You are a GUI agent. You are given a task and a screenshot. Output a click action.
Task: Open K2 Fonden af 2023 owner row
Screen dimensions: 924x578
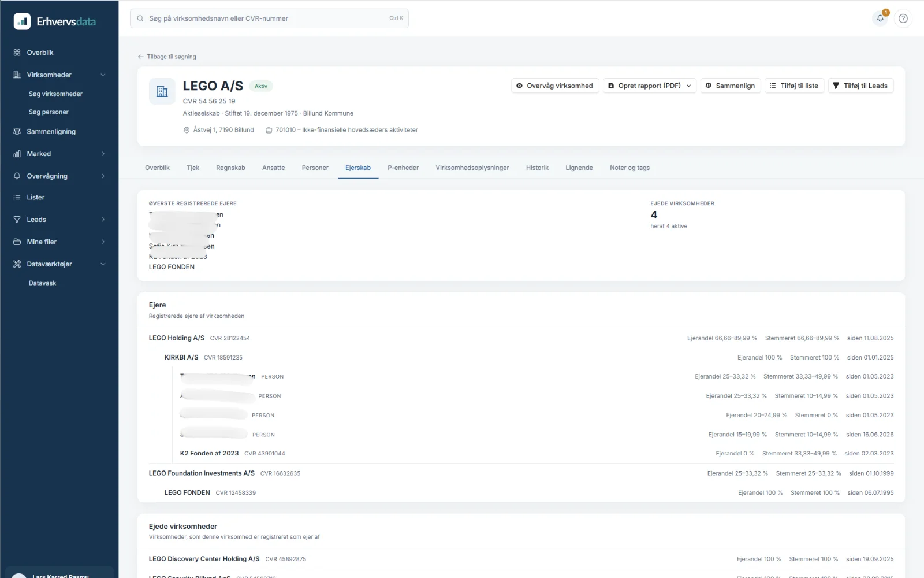[209, 454]
